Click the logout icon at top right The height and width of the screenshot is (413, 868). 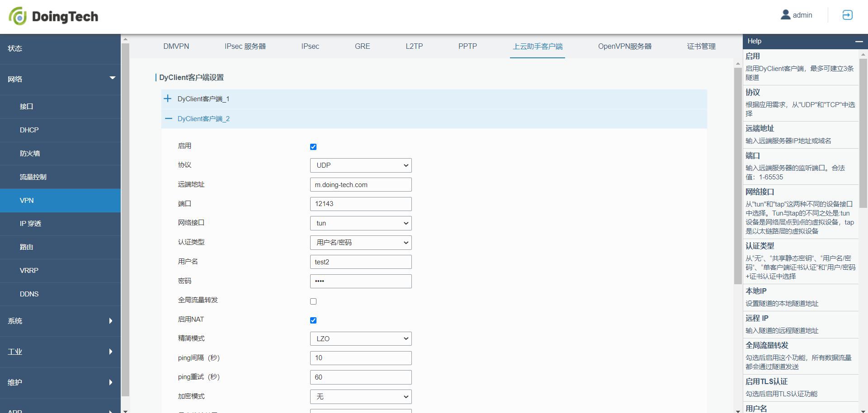pyautogui.click(x=847, y=15)
